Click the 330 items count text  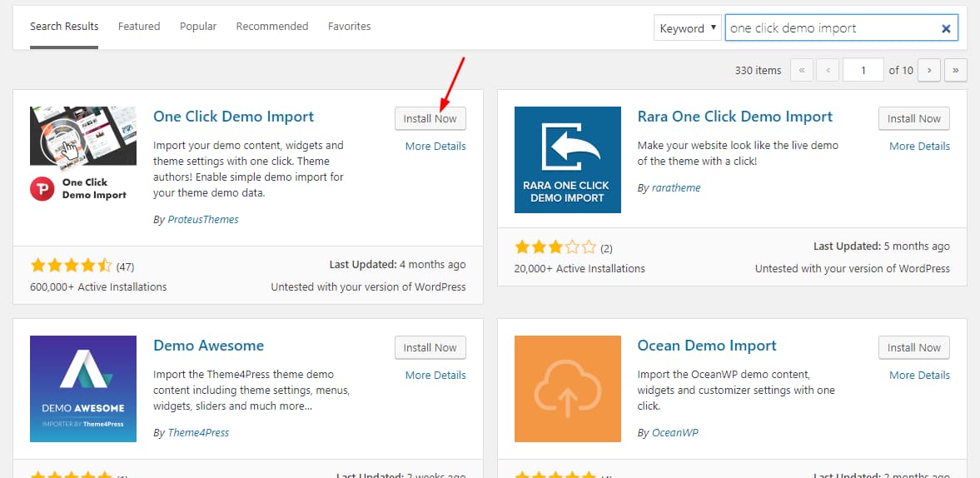(x=759, y=71)
